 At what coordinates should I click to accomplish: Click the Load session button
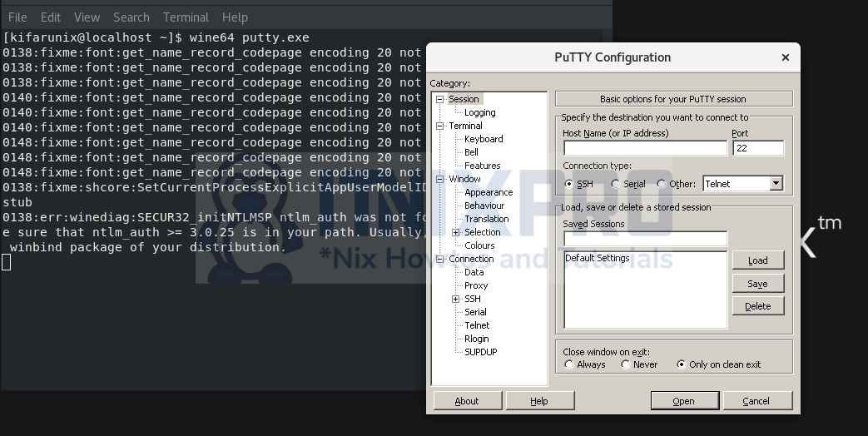758,260
